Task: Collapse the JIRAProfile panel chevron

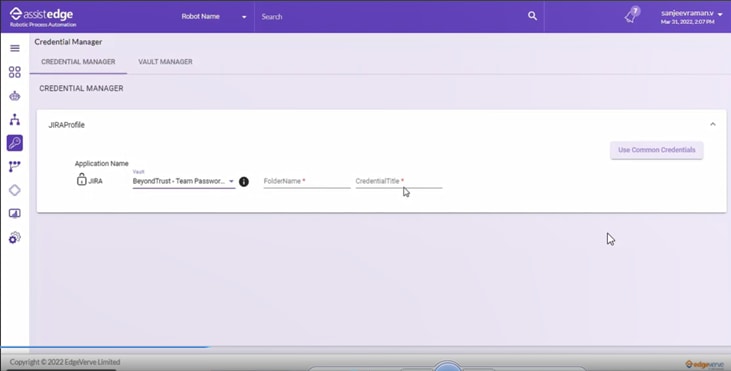Action: [712, 124]
